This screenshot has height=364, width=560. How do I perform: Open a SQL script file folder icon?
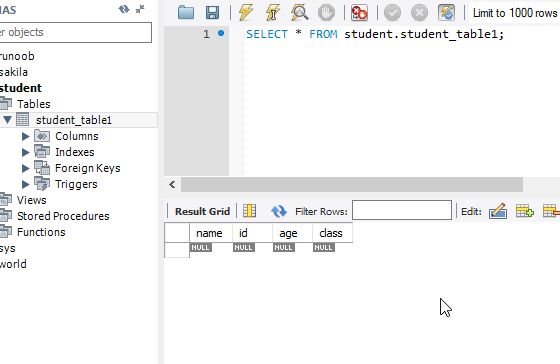coord(186,13)
